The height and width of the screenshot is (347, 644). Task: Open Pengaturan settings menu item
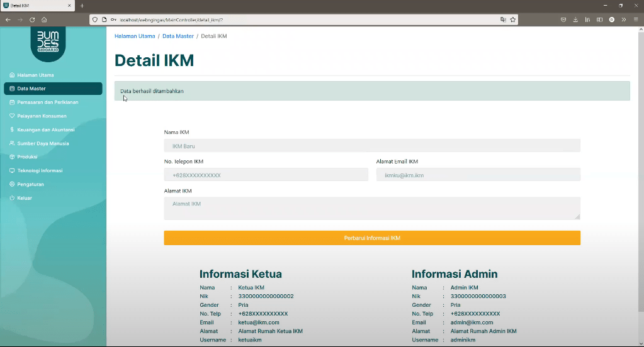30,184
